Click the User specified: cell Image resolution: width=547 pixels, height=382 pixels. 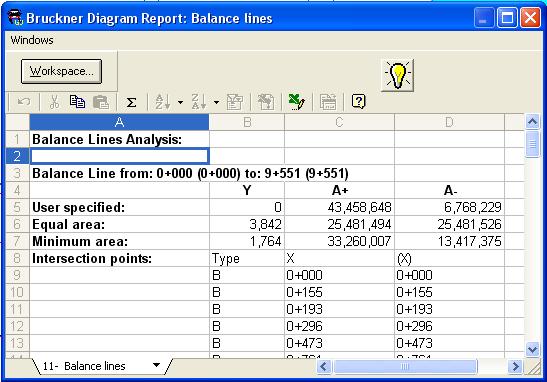[119, 207]
